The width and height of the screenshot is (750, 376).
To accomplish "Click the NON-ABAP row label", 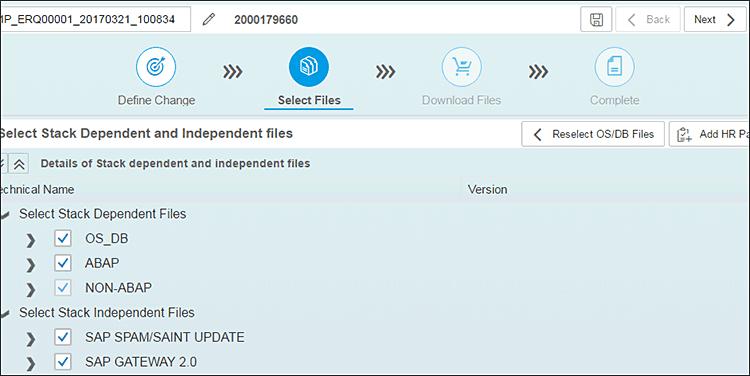I will 118,288.
